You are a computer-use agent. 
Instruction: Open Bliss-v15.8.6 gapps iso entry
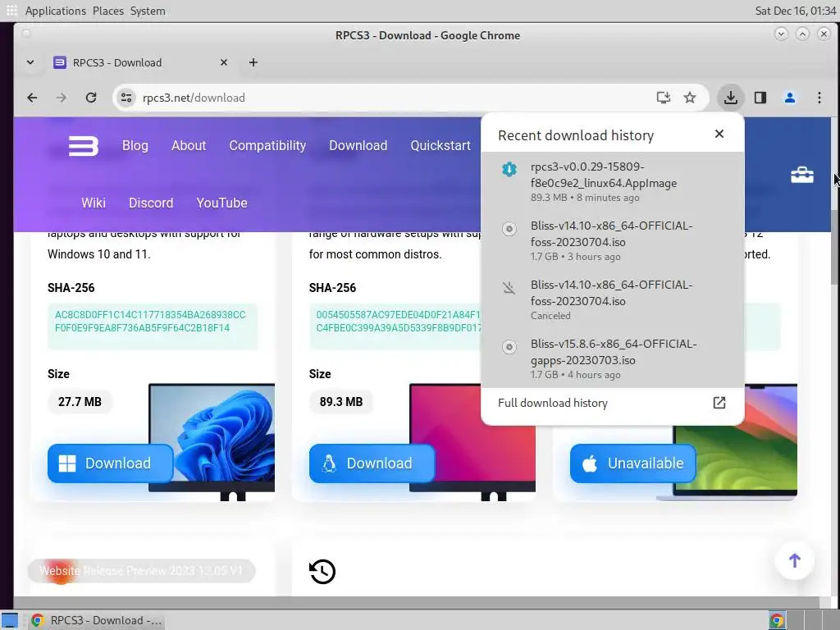click(x=612, y=358)
